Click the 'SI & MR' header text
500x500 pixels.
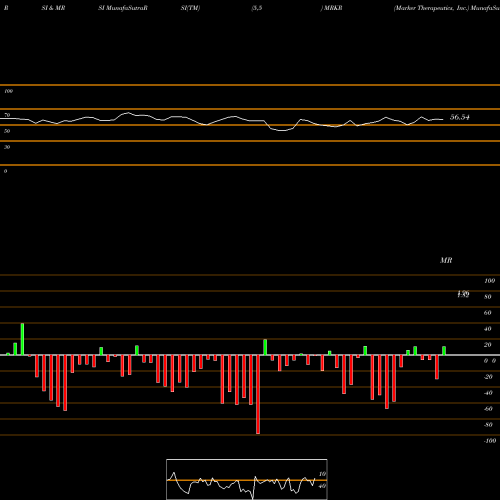pyautogui.click(x=53, y=8)
